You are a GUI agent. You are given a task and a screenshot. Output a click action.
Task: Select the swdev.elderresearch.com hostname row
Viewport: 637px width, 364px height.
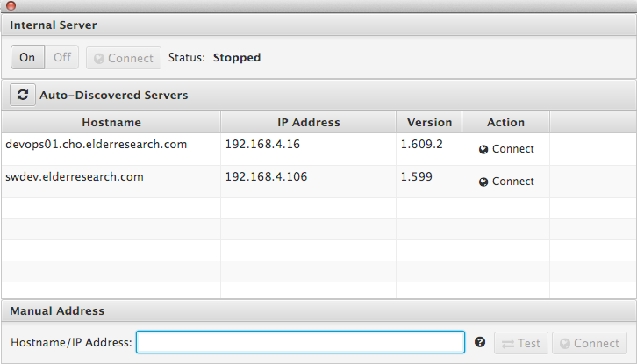[75, 176]
